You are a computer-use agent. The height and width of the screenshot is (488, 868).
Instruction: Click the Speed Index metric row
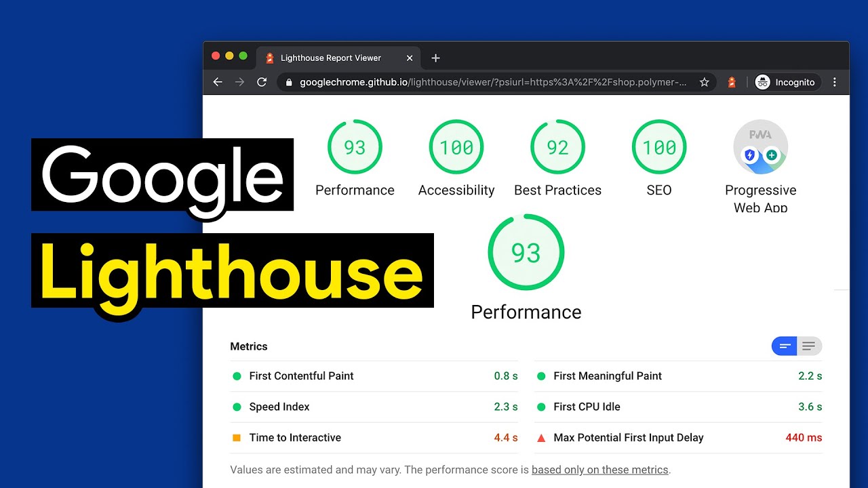374,407
